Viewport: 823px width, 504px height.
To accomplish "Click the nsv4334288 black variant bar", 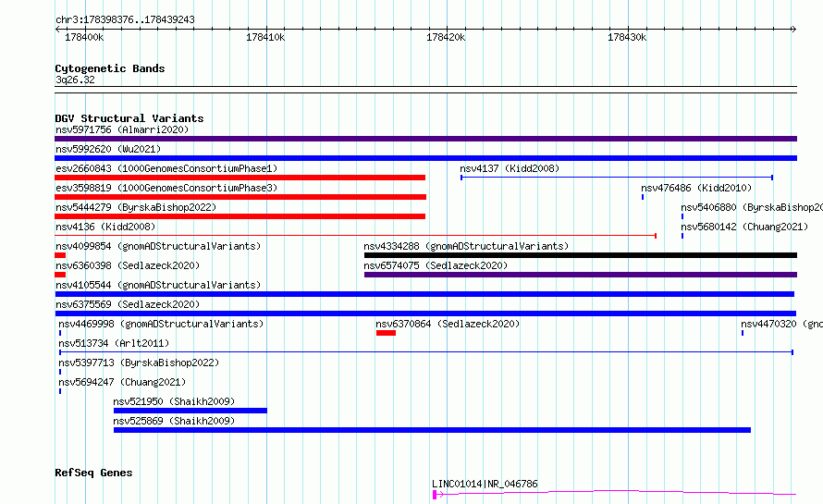I will (581, 255).
